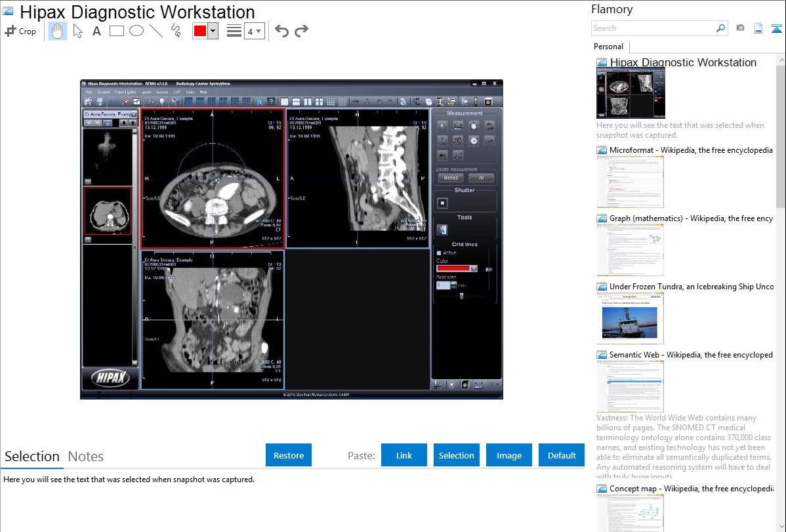Focus the Flamory search field
Viewport: 786px width, 532px height.
pyautogui.click(x=653, y=28)
